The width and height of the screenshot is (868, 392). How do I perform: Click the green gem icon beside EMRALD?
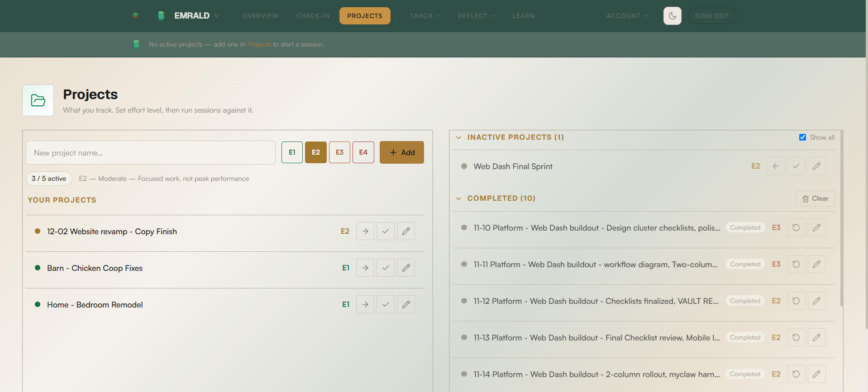coord(161,16)
